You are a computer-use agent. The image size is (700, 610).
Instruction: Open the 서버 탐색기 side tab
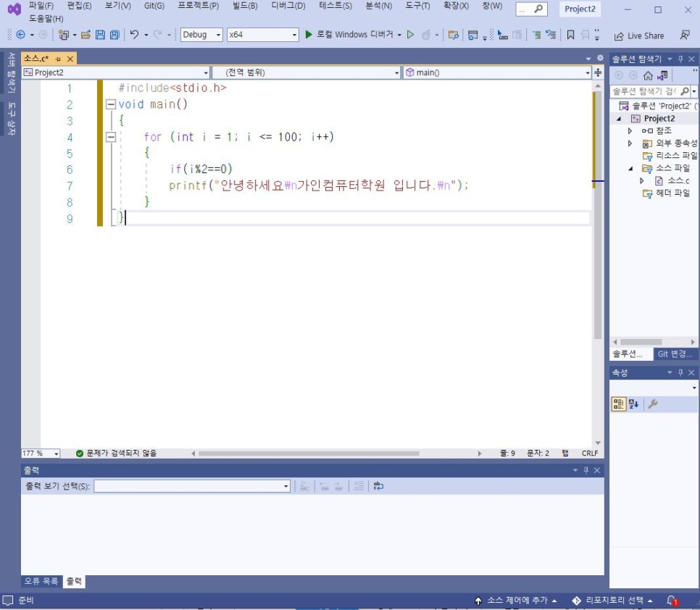pos(11,72)
